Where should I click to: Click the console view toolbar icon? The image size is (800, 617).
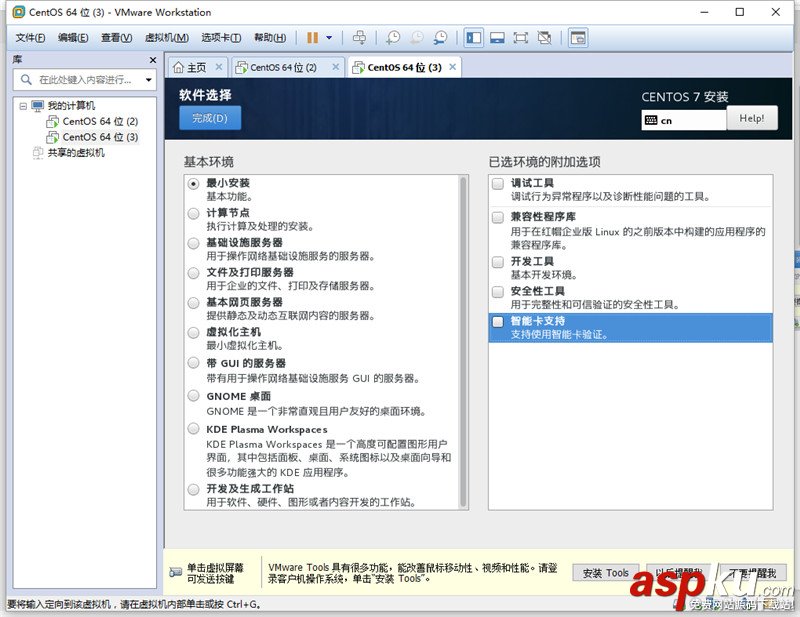pos(497,38)
